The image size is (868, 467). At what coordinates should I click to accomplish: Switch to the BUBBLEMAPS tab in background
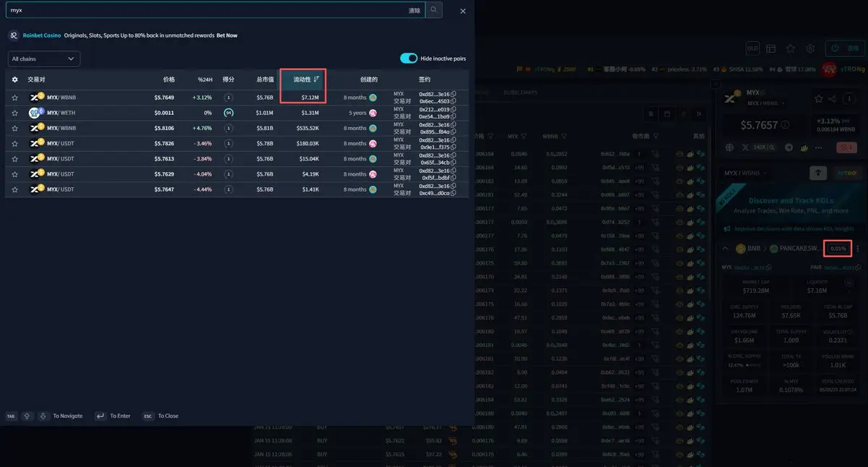[522, 93]
